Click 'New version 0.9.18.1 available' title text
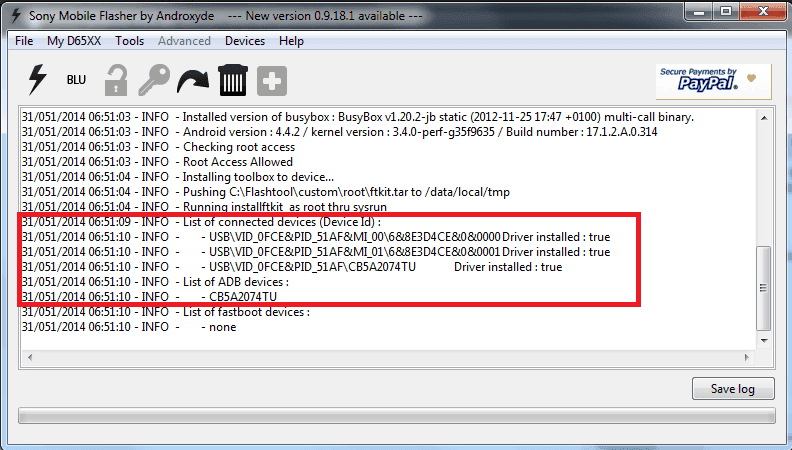Viewport: 792px width, 450px height. pos(325,16)
